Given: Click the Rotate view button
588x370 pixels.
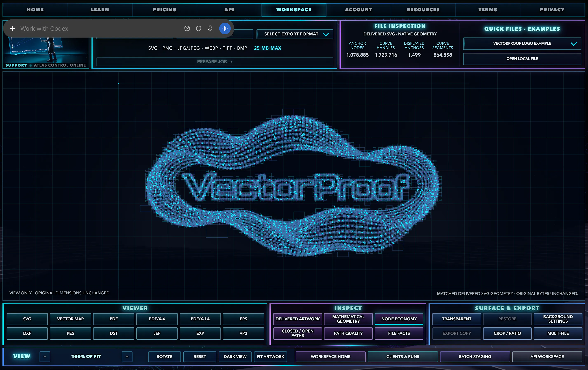Looking at the screenshot, I should [164, 357].
